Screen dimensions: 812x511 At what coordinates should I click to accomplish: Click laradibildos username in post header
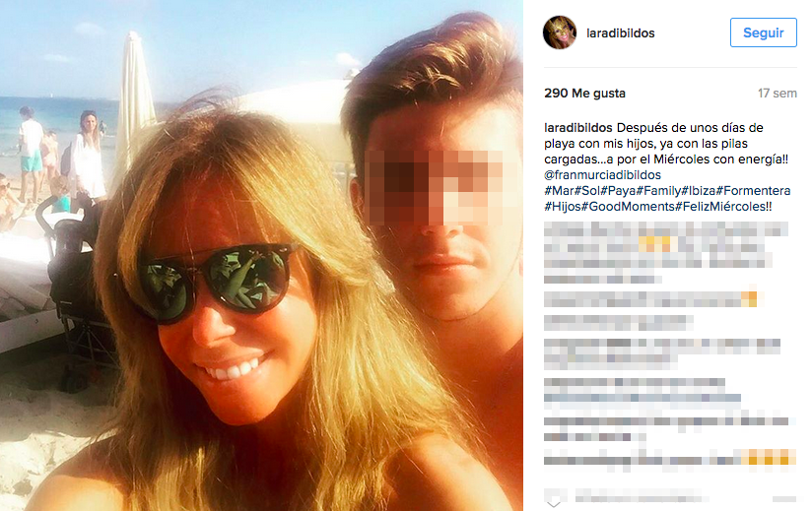(x=621, y=33)
